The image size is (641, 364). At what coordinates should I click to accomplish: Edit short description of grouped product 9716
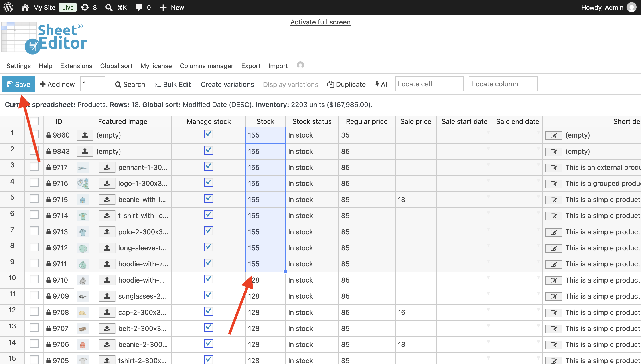[554, 184]
